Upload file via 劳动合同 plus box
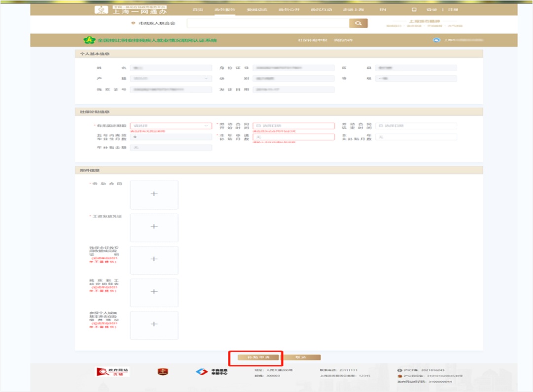The image size is (533, 392). tap(154, 195)
